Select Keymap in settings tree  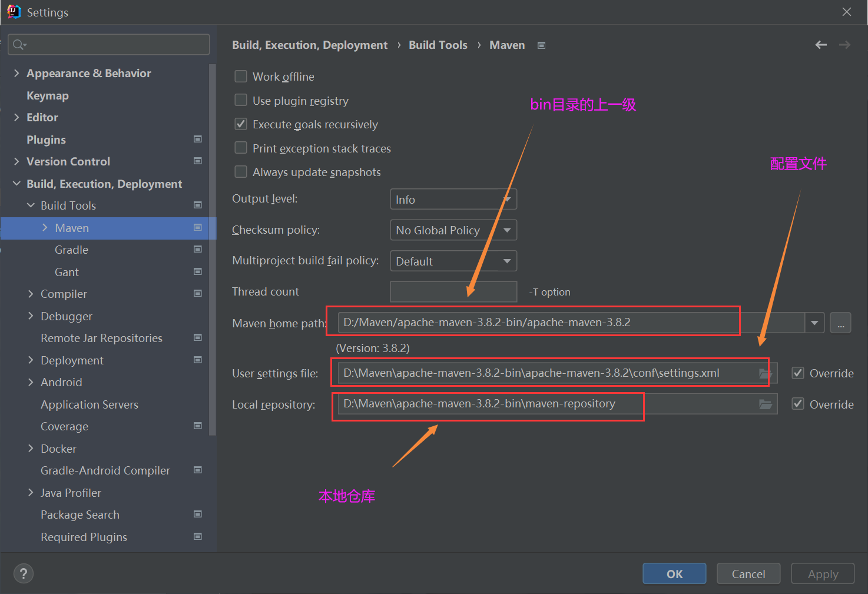[x=48, y=95]
